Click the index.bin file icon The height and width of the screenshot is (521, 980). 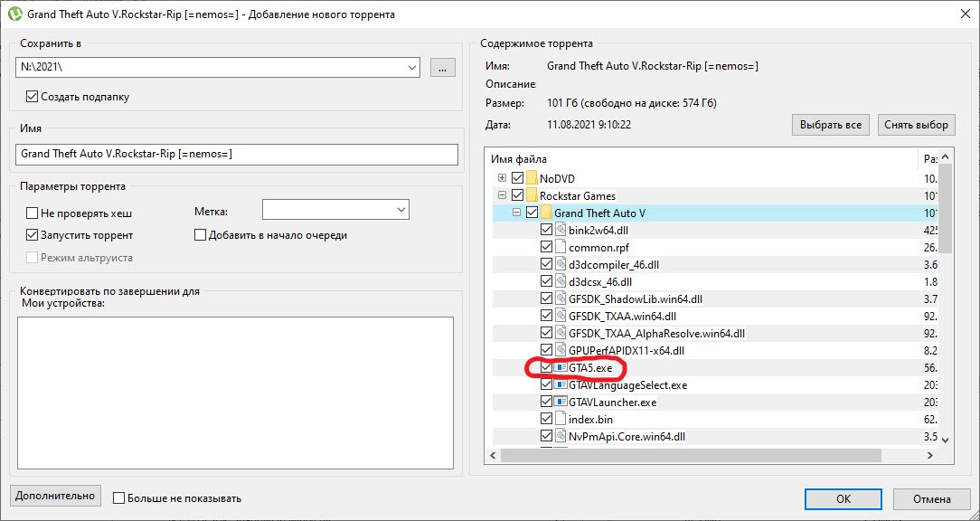(x=561, y=420)
